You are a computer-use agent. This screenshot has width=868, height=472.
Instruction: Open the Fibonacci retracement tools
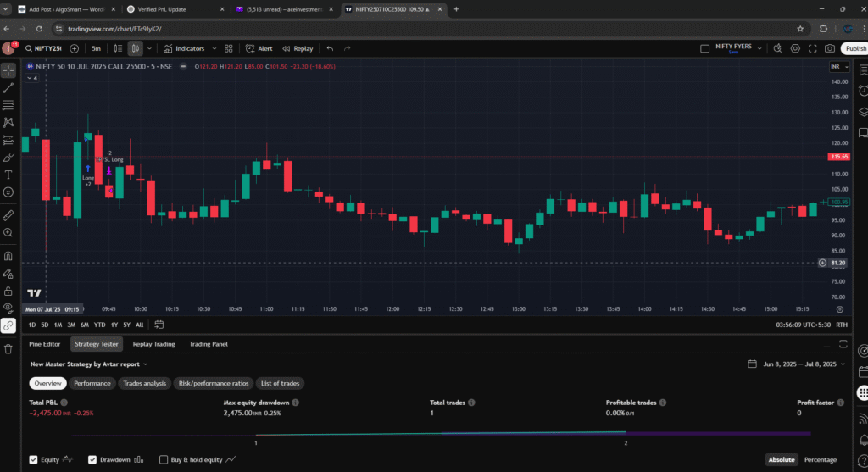[8, 105]
